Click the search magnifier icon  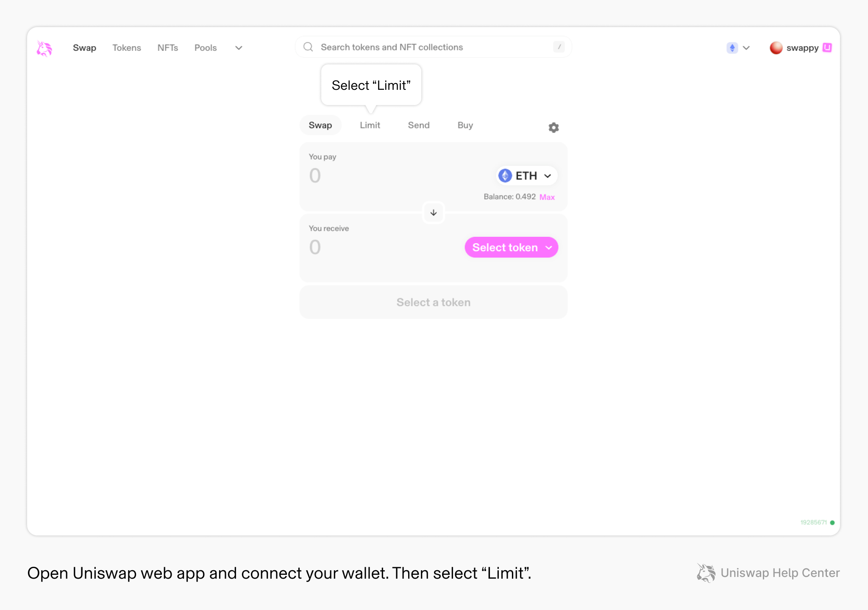click(x=308, y=47)
